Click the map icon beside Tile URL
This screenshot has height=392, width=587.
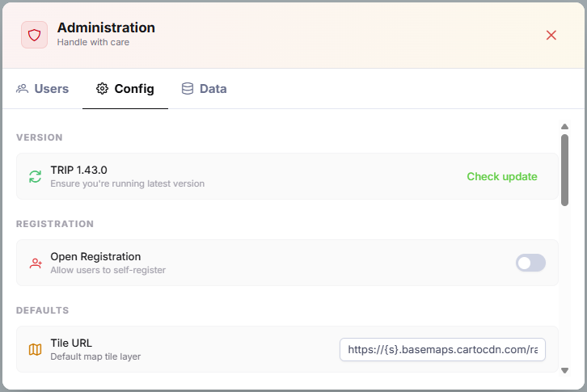click(35, 349)
